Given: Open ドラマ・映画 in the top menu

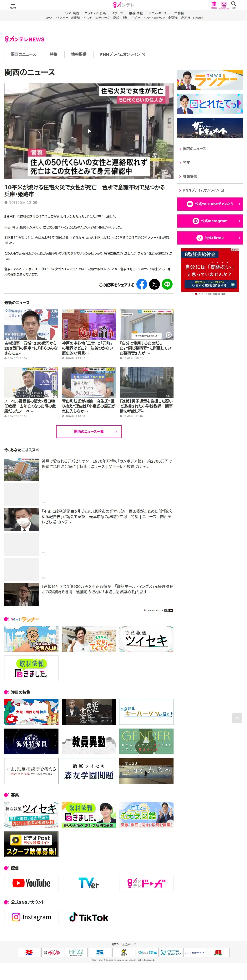Looking at the screenshot, I should click(71, 13).
